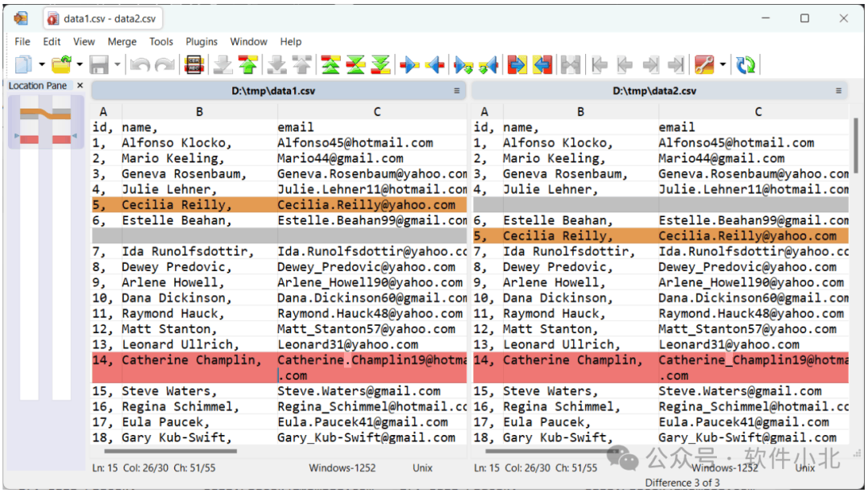This screenshot has width=868, height=493.
Task: Click the grayed Next Difference arrow
Action: pos(223,65)
